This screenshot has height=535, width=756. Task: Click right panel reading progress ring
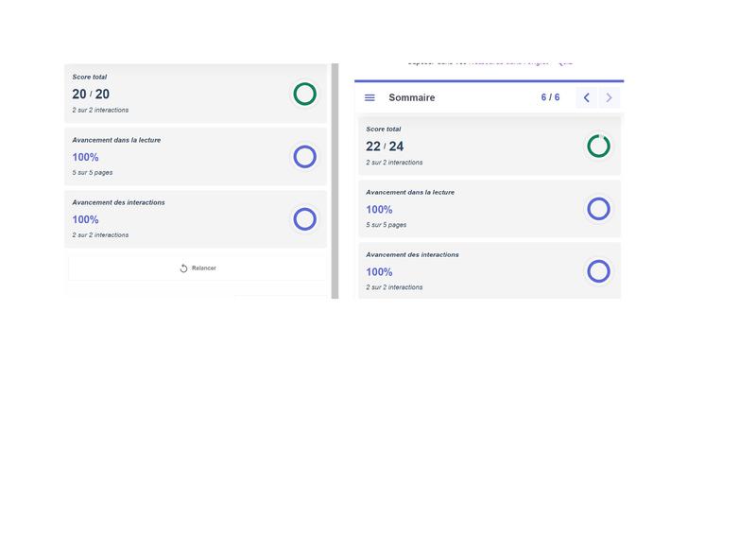(x=598, y=209)
